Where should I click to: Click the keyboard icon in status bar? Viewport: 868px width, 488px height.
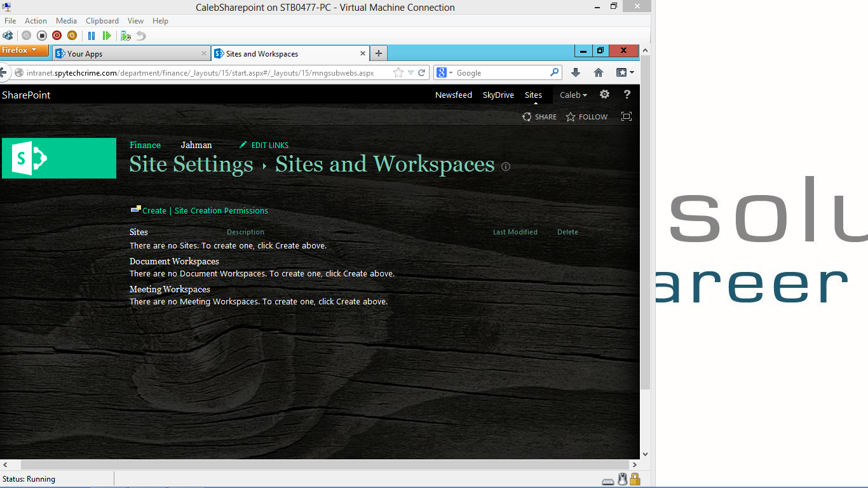(608, 481)
